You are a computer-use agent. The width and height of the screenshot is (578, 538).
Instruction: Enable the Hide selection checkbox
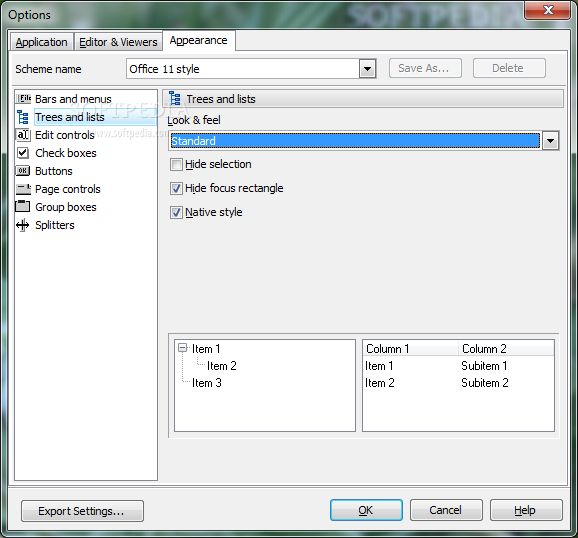click(x=176, y=164)
